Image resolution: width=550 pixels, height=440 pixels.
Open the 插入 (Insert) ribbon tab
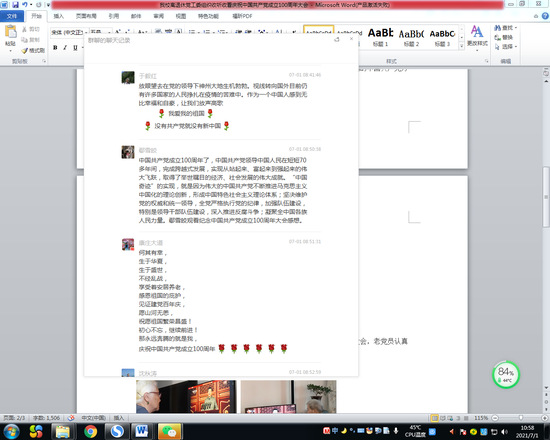(x=59, y=16)
